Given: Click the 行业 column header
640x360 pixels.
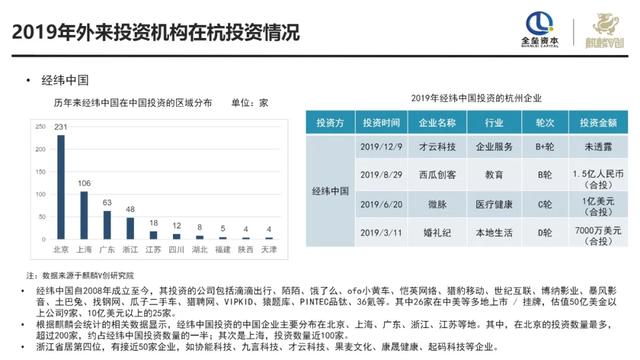Looking at the screenshot, I should coord(494,122).
